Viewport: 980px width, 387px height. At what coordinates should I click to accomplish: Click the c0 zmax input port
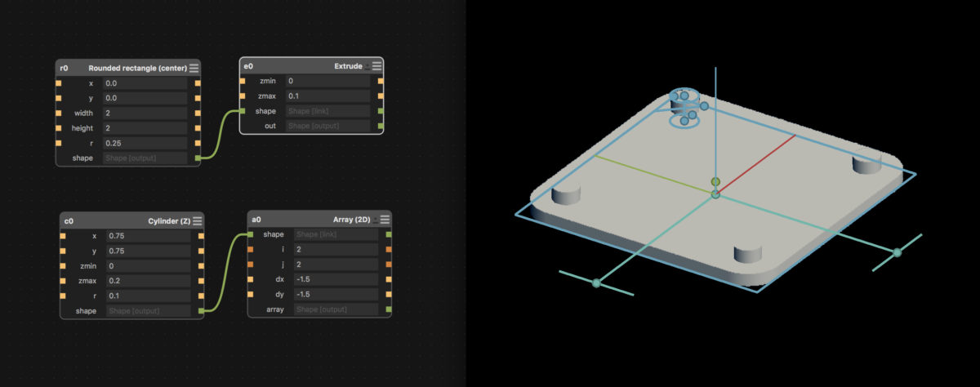(x=62, y=281)
